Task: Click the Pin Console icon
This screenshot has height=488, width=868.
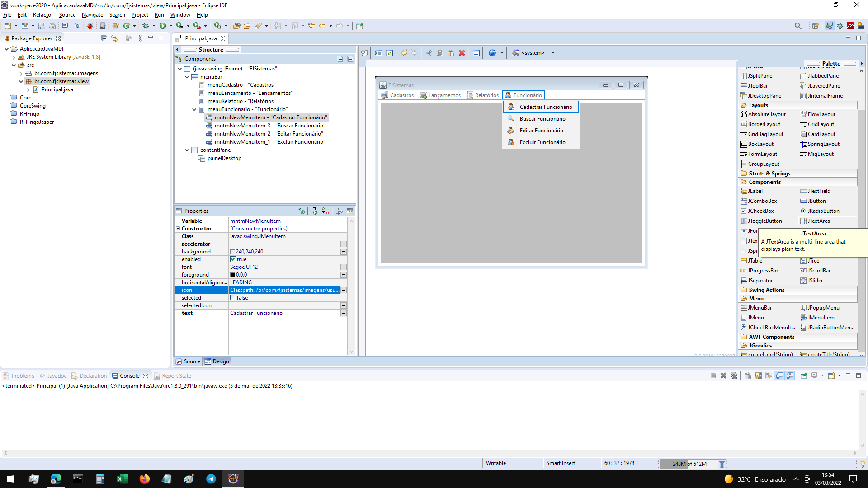Action: click(x=804, y=376)
